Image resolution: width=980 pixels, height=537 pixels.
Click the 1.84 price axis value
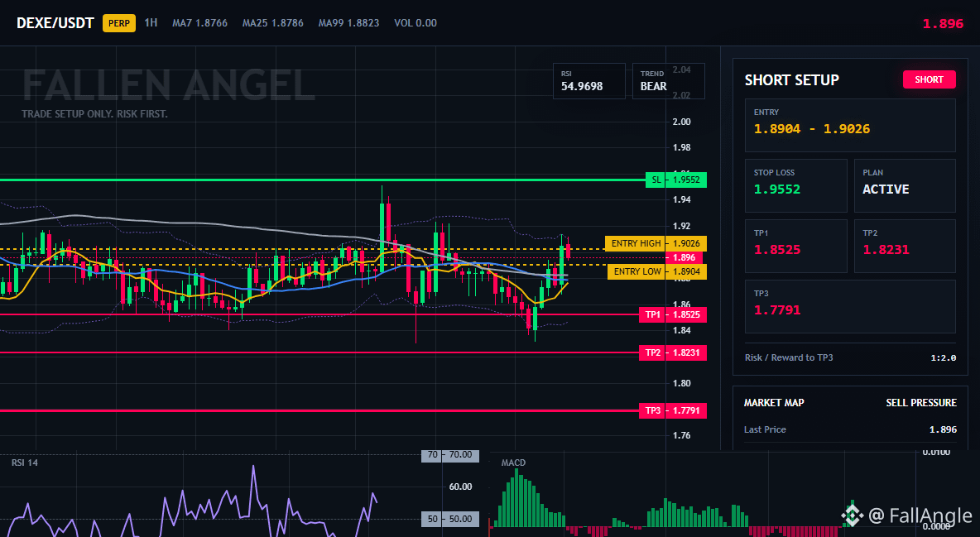[681, 330]
